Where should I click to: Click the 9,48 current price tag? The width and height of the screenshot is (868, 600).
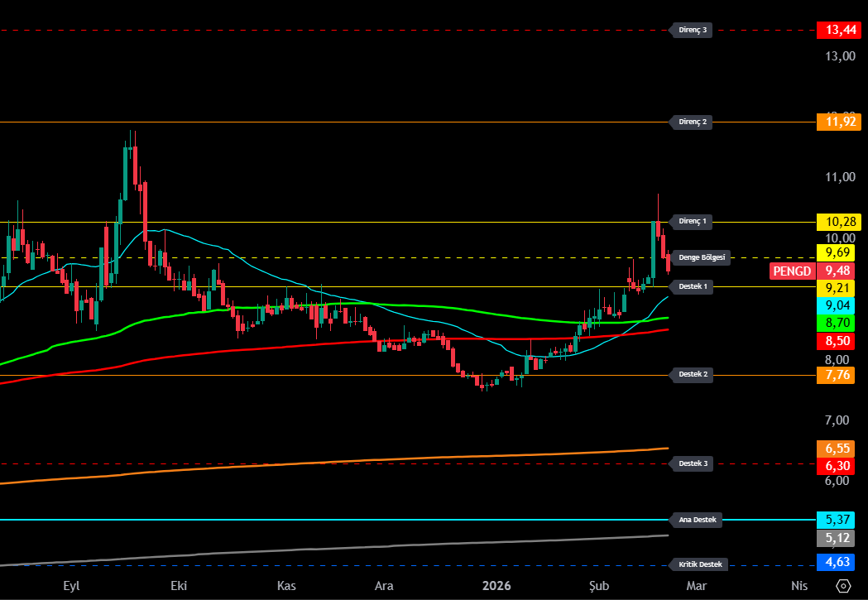836,271
